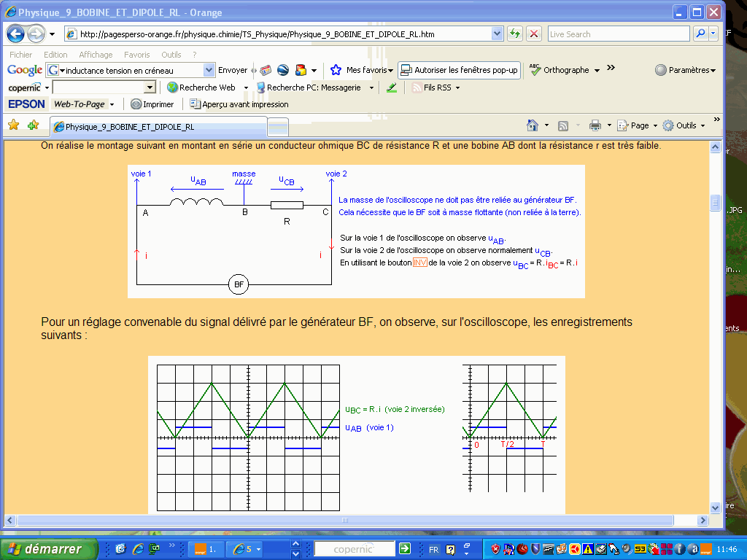Click the taskbar help question mark icon

(450, 550)
